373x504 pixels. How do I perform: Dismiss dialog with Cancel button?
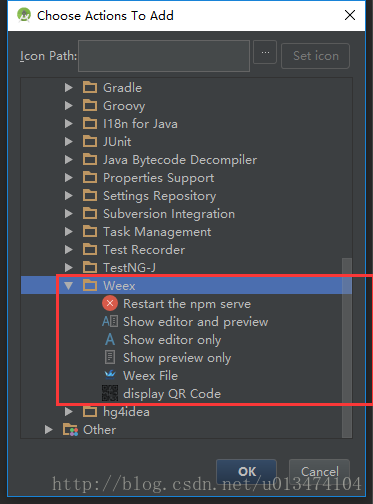319,471
